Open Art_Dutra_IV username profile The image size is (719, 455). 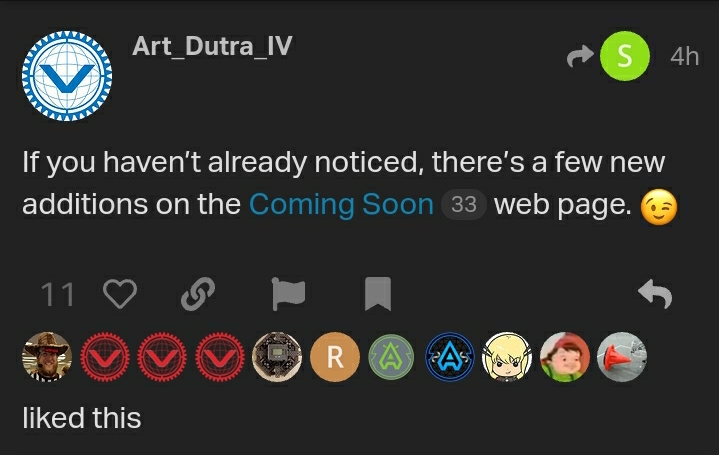point(212,46)
